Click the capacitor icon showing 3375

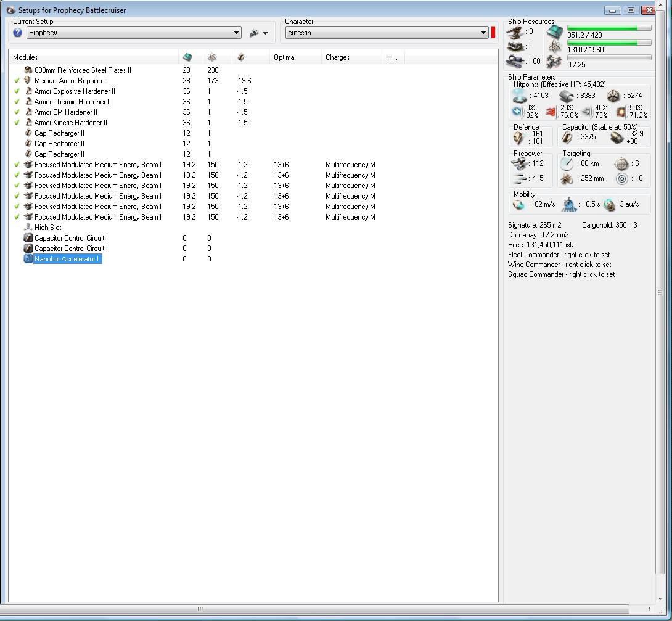coord(567,137)
